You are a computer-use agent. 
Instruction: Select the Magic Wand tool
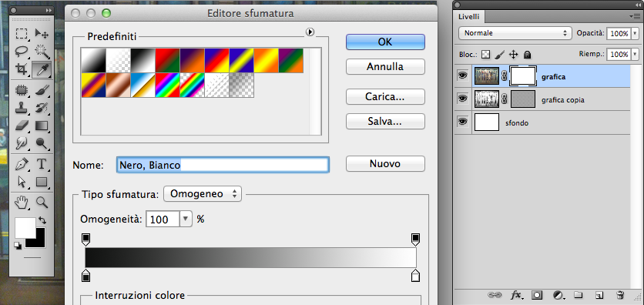pyautogui.click(x=42, y=52)
